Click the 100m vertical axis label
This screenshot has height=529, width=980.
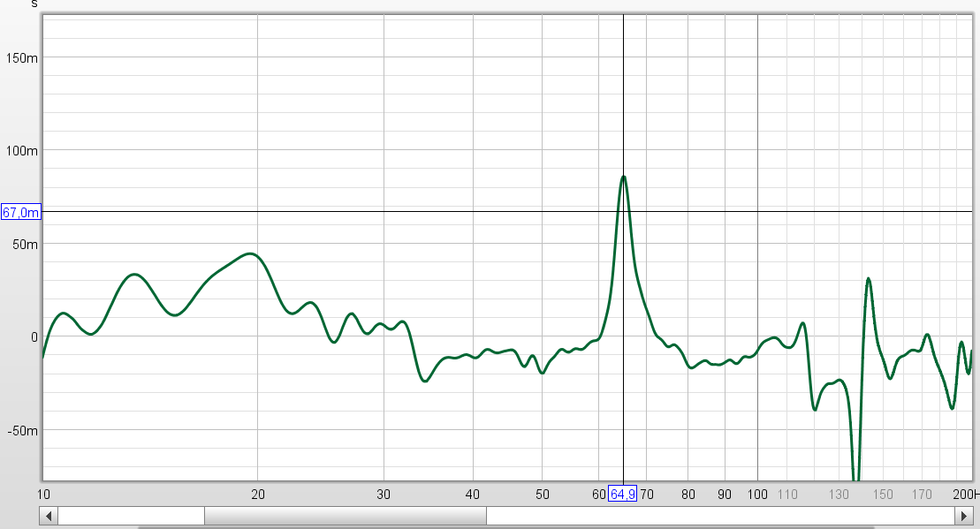22,150
